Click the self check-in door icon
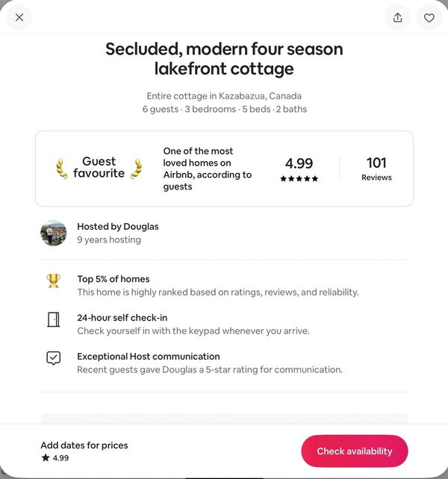Viewport: 448px width, 479px height. [x=54, y=319]
